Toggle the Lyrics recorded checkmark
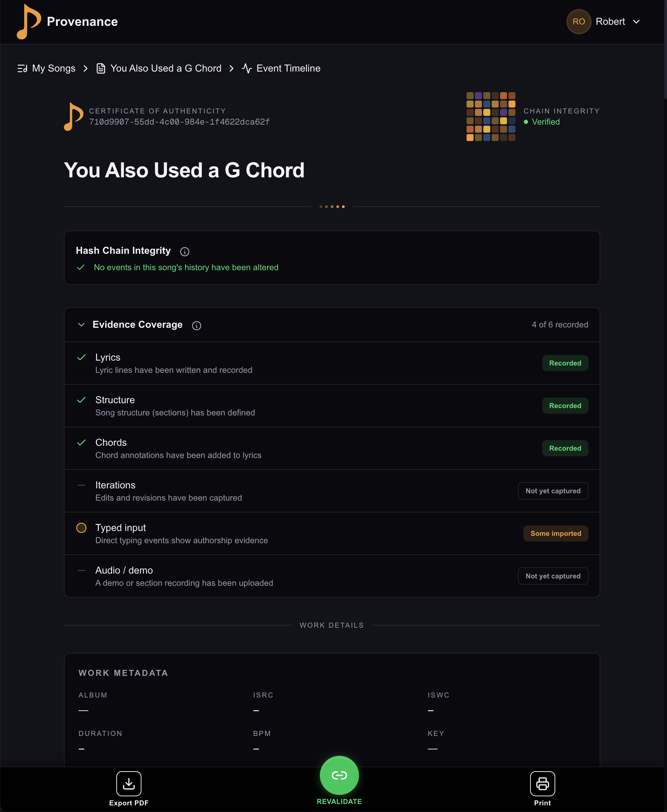Screen dimensions: 667x812 [x=81, y=357]
